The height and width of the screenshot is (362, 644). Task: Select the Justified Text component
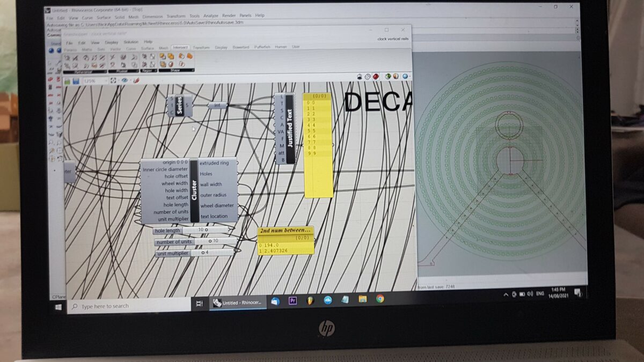[x=284, y=129]
